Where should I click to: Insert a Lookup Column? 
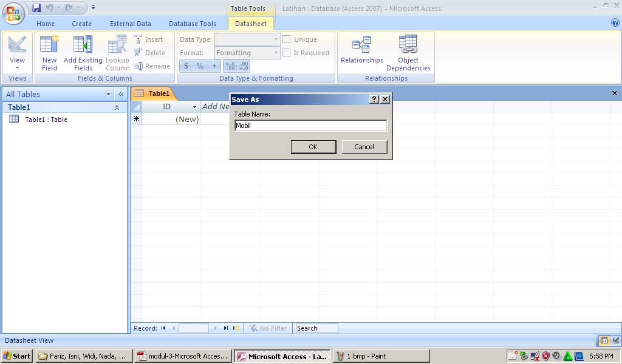tap(117, 52)
